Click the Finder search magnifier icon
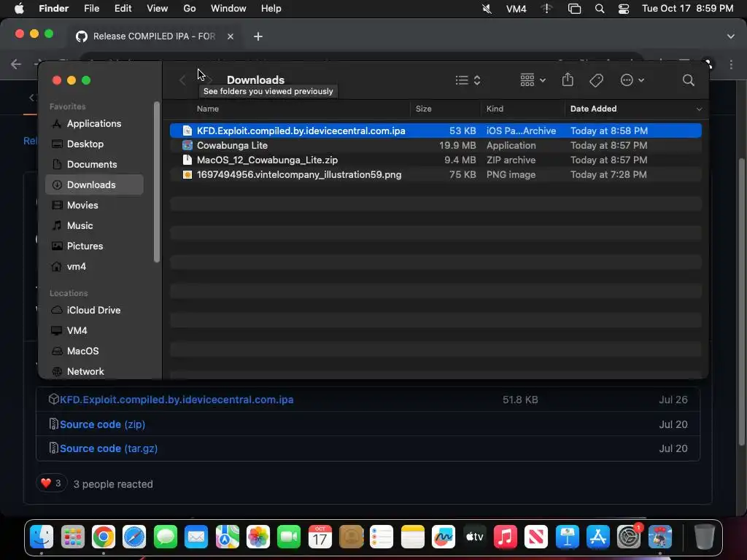The image size is (747, 560). 688,80
